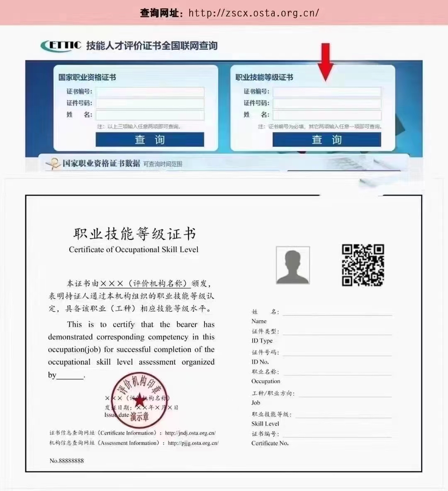Click the red downward arrow
This screenshot has width=448, height=491.
tap(326, 61)
